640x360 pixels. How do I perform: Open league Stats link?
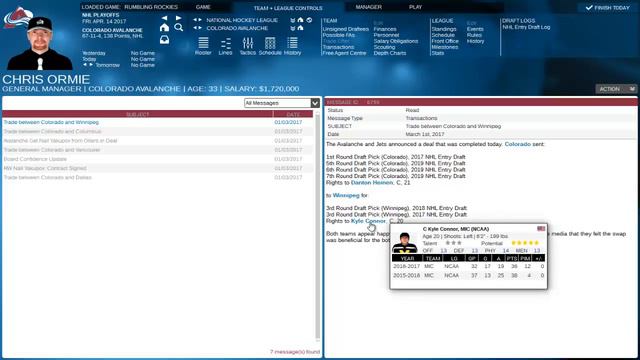[438, 53]
